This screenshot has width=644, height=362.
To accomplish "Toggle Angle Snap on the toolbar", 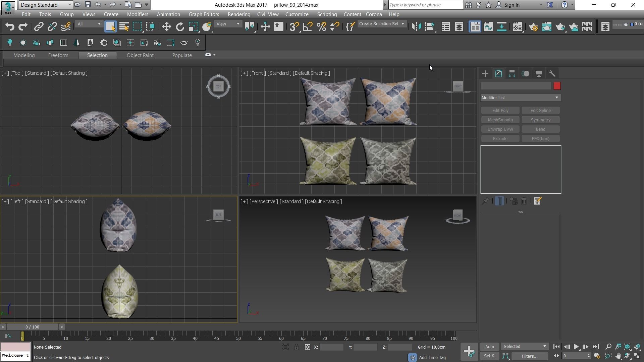I will [308, 27].
